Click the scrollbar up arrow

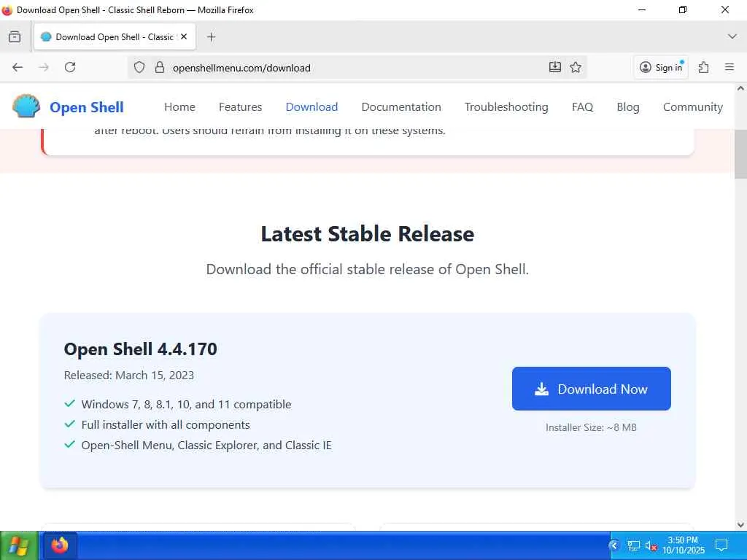click(740, 88)
